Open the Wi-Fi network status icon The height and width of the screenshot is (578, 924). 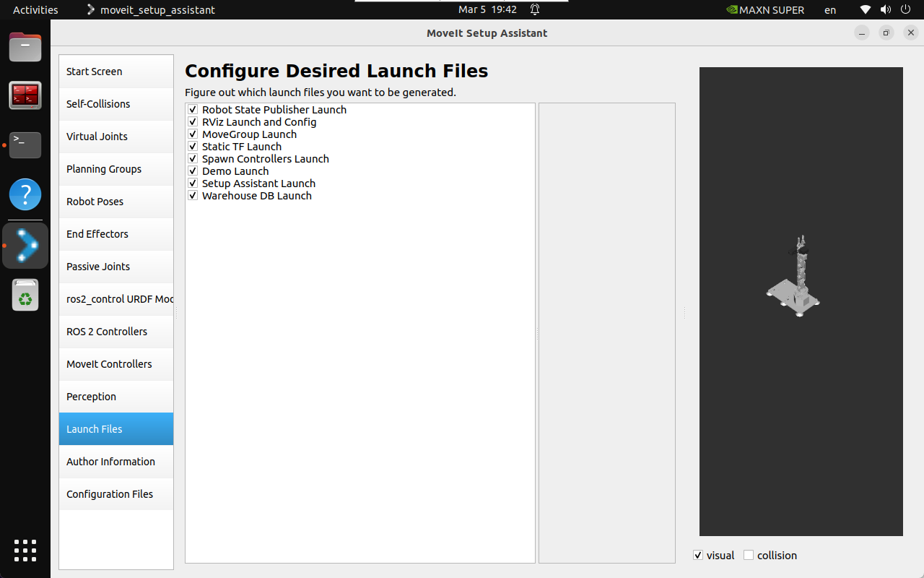point(866,9)
